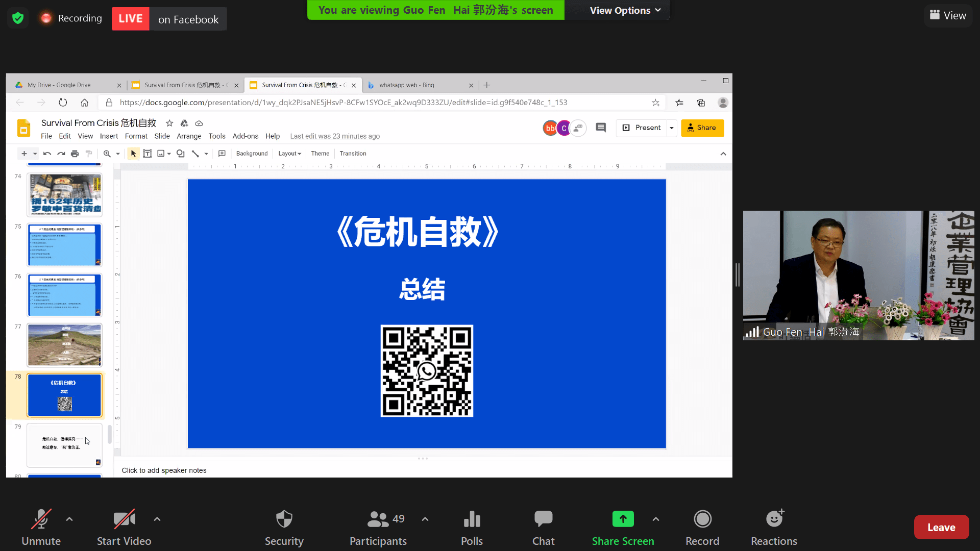Open the Layout dropdown
Screen dimensions: 980x551
289,154
